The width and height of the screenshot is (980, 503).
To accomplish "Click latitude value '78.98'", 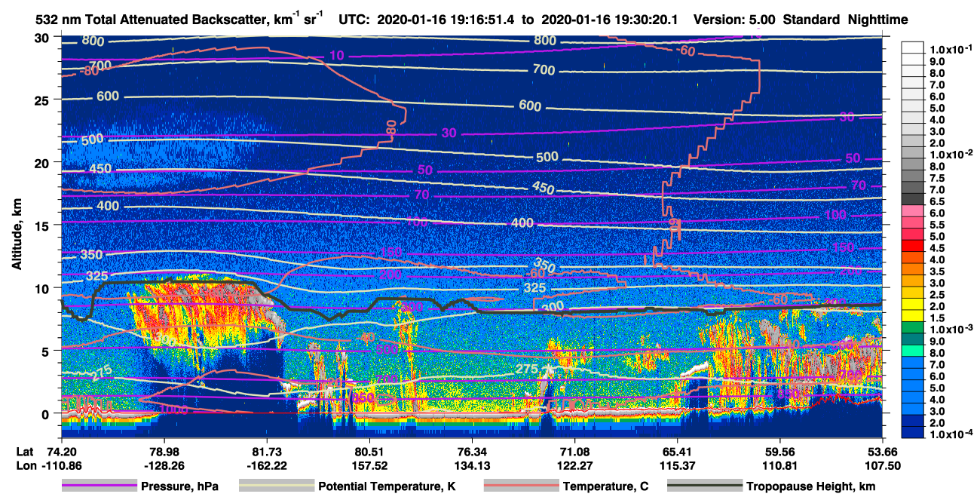I will [x=164, y=452].
